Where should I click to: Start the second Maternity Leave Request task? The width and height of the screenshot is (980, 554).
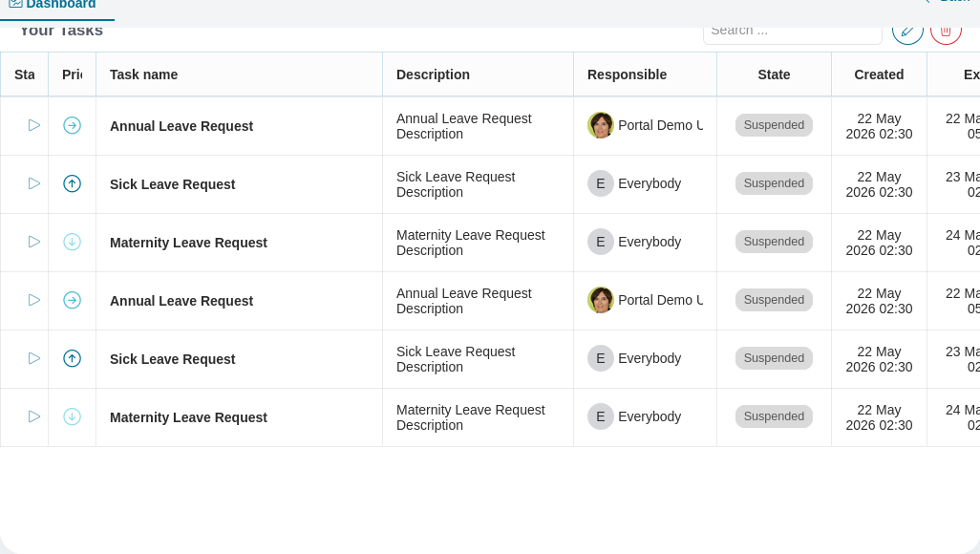click(34, 416)
